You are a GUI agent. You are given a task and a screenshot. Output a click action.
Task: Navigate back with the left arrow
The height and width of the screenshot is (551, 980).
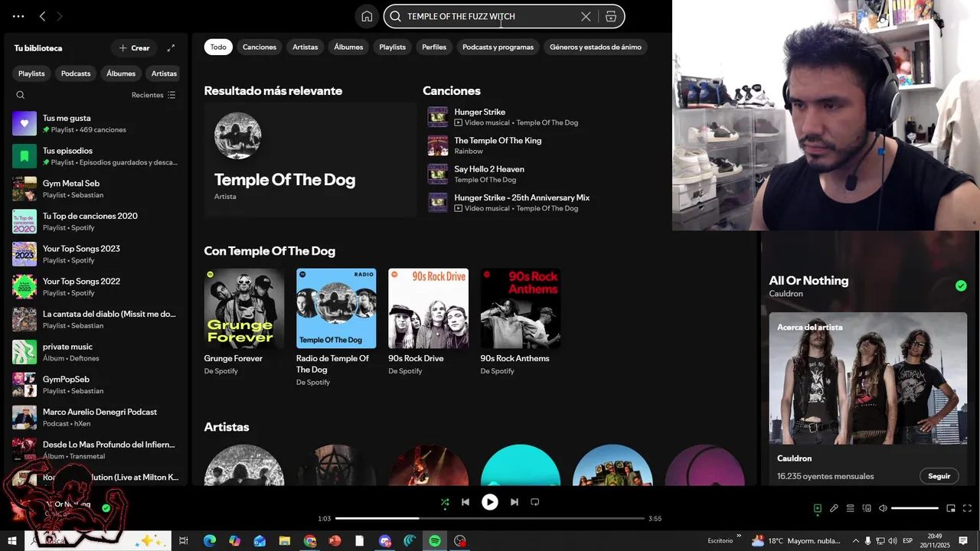[x=42, y=16]
